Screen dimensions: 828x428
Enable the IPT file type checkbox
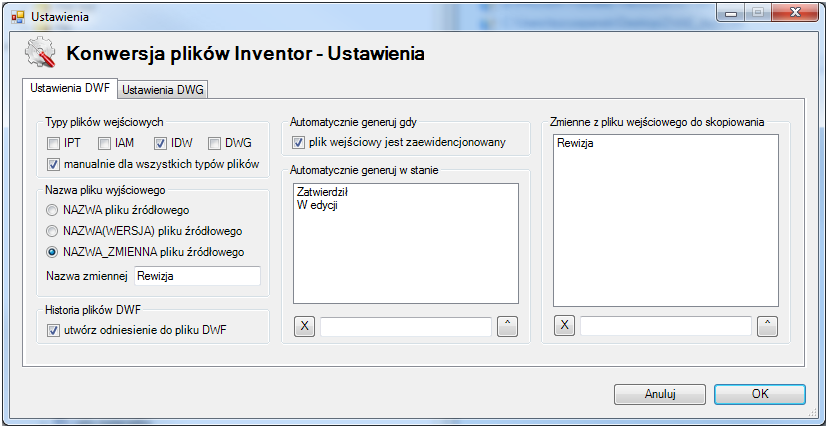[54, 143]
